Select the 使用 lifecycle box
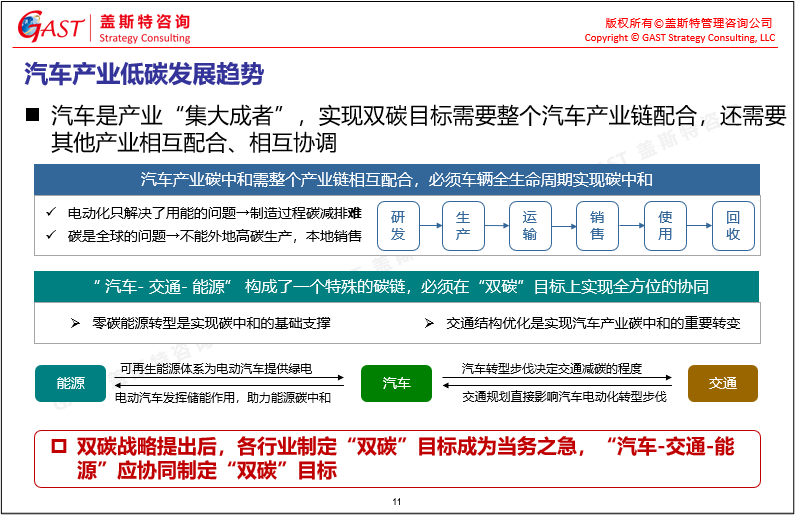This screenshot has height=515, width=795. [665, 226]
